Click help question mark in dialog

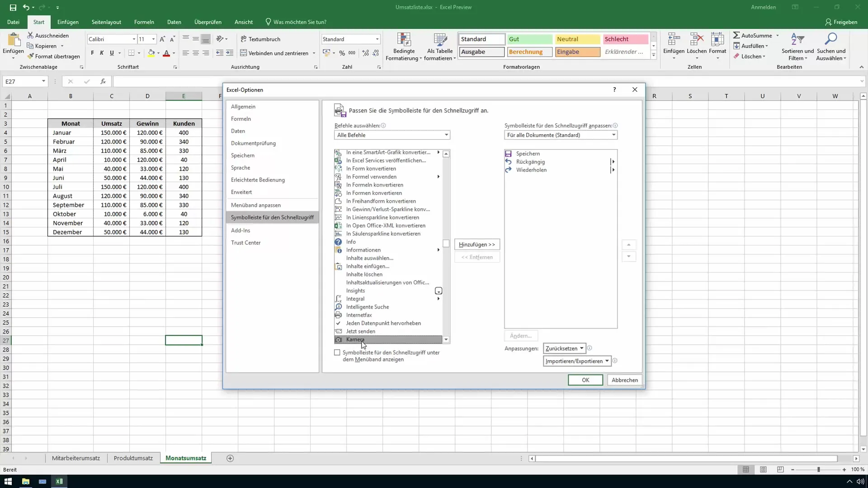tap(614, 89)
